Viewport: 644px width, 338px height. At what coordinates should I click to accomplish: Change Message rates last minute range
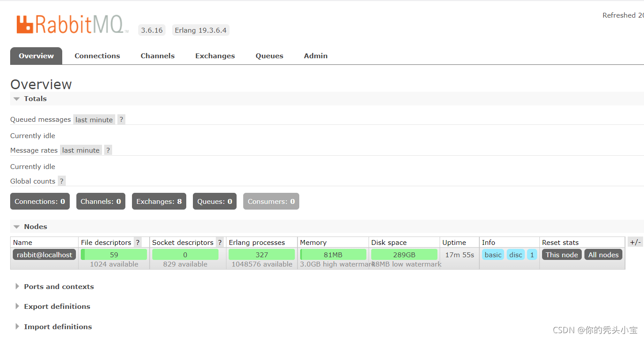pyautogui.click(x=81, y=150)
